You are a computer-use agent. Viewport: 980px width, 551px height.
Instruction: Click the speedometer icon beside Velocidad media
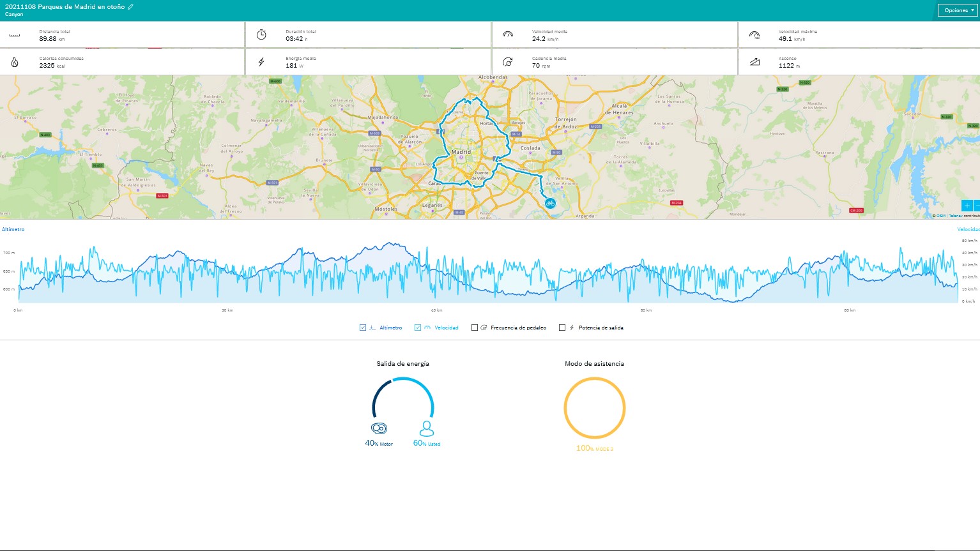(x=508, y=34)
